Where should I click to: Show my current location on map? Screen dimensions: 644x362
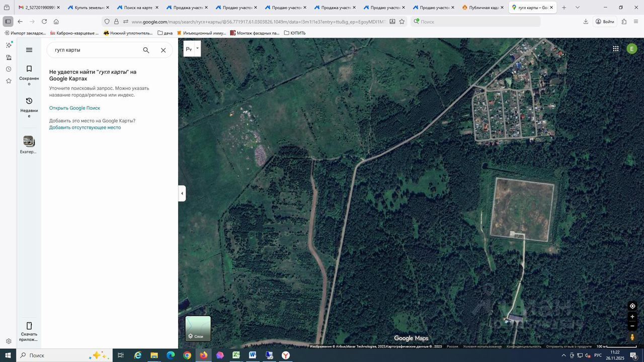632,306
